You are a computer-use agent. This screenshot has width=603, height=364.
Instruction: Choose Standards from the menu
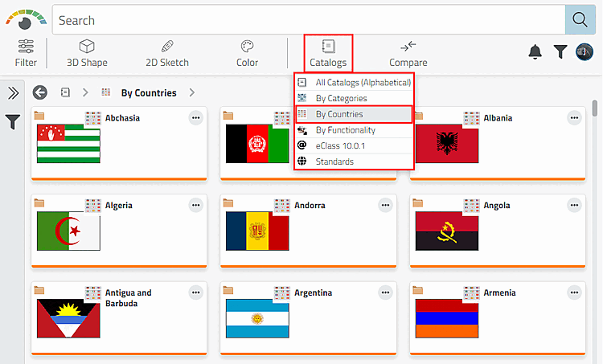[354, 162]
